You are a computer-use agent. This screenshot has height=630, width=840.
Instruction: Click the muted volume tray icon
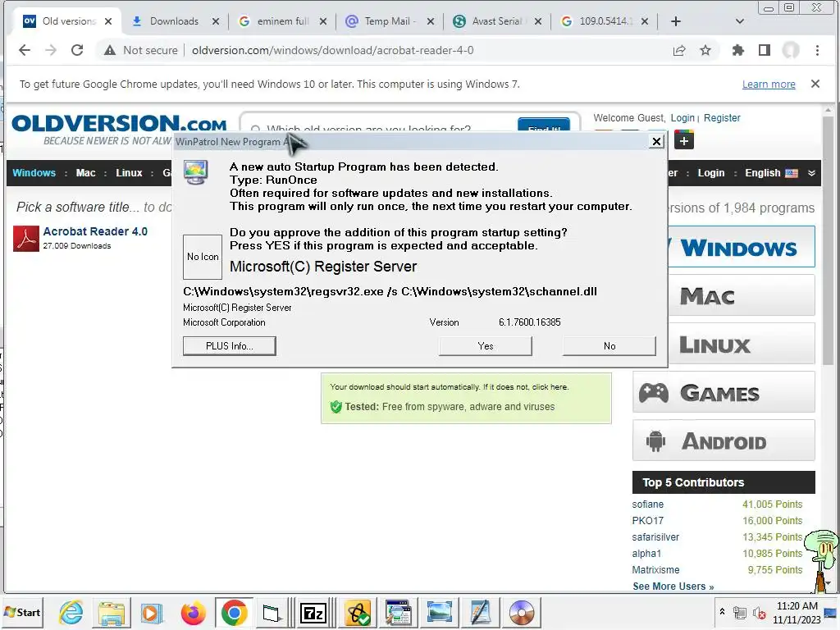(759, 613)
